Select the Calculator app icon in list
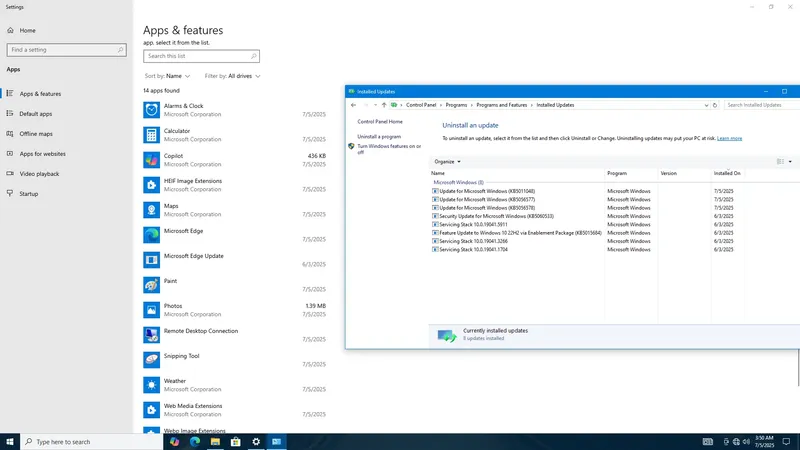 pyautogui.click(x=152, y=135)
